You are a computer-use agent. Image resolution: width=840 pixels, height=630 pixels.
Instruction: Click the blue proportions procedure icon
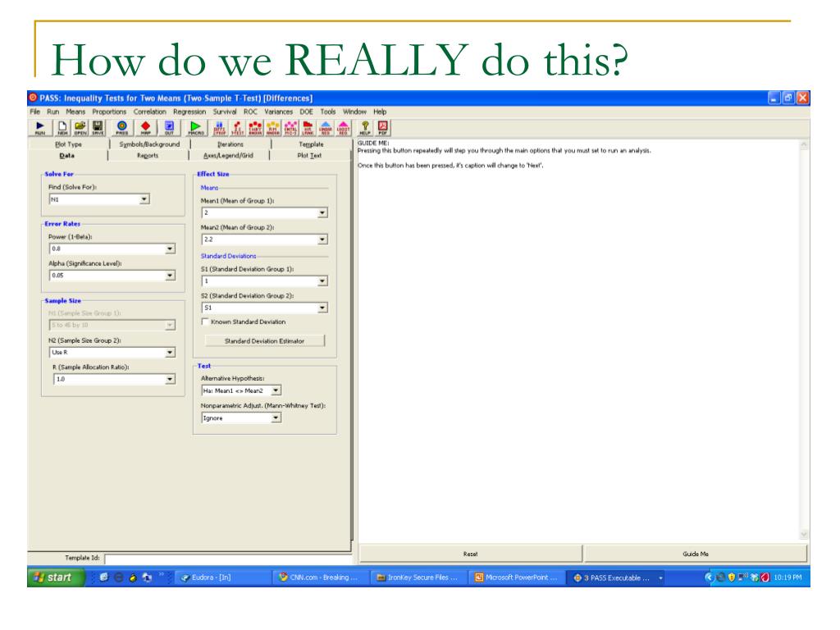point(219,128)
